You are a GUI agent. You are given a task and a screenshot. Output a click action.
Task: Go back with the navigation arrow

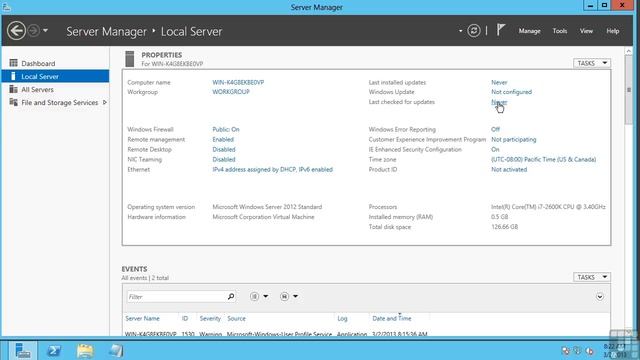click(x=16, y=31)
